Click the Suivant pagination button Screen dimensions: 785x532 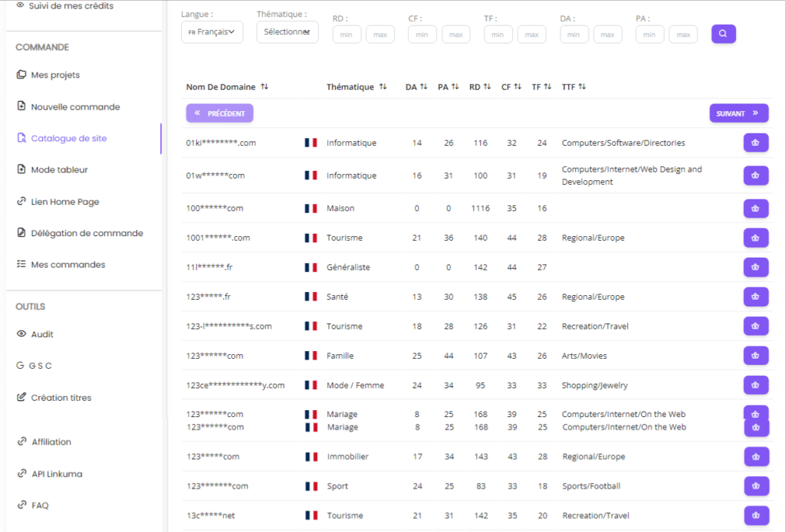[x=738, y=113]
